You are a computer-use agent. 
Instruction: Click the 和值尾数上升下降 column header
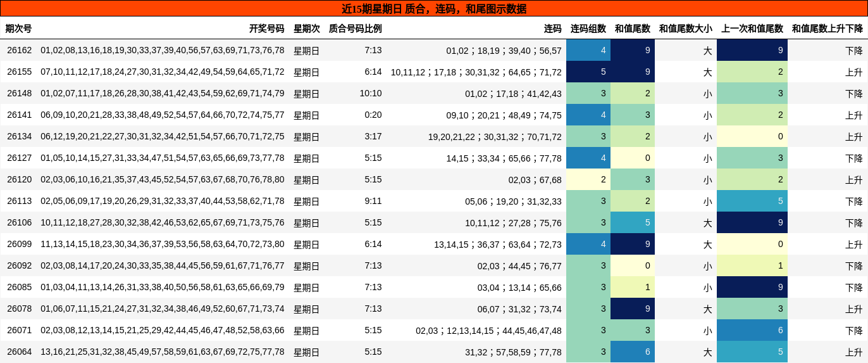tap(828, 29)
